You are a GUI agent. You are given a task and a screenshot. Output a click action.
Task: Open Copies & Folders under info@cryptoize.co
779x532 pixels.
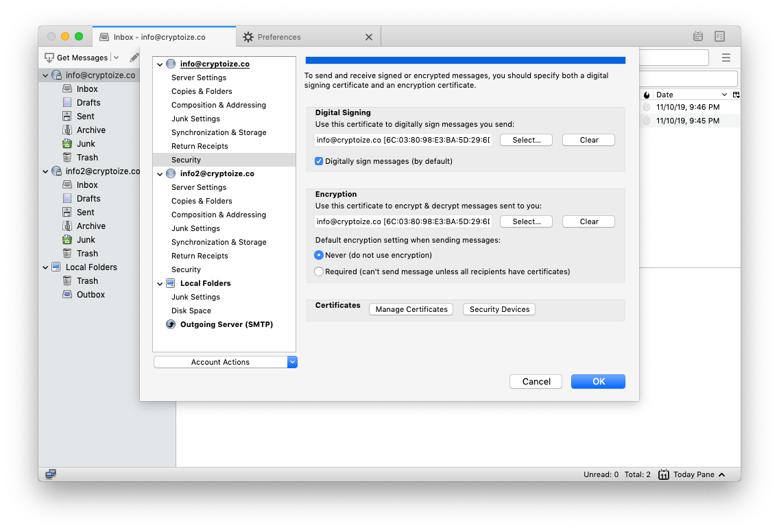[x=202, y=91]
